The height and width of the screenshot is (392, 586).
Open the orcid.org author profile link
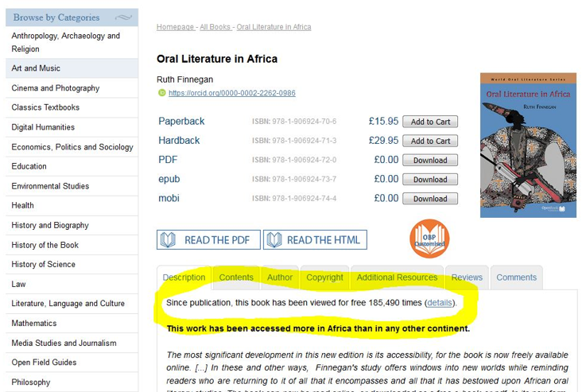pyautogui.click(x=232, y=93)
